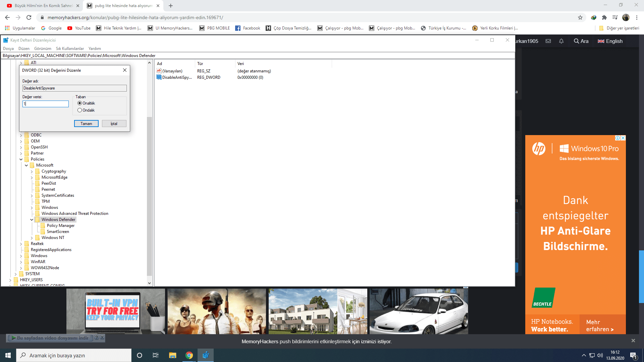
Task: Open the Google bookmark
Action: coord(51,28)
